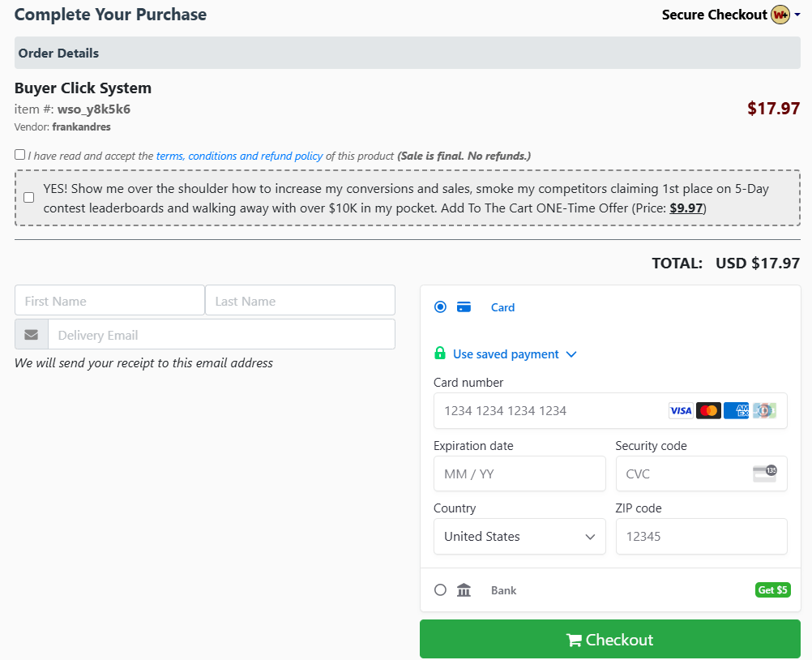Expand the saved payment chevron
The image size is (812, 660).
[x=571, y=354]
